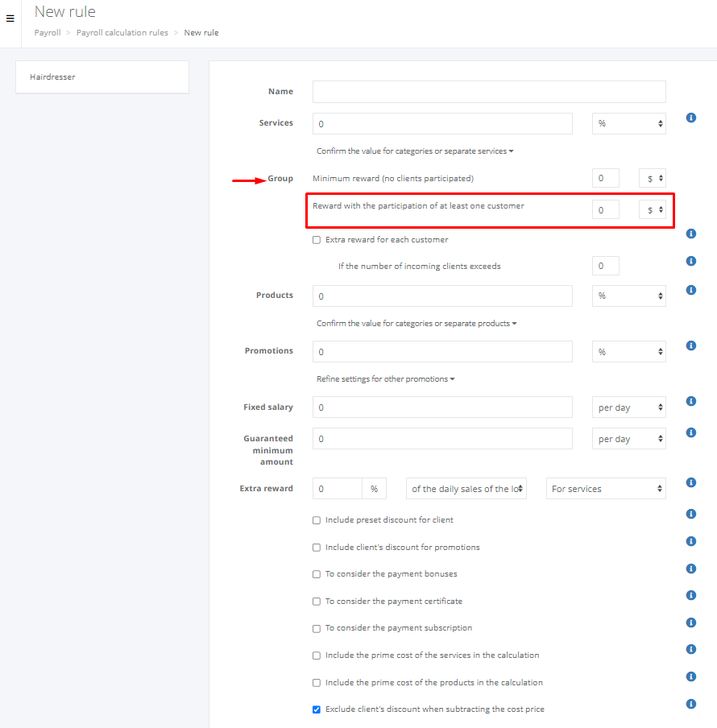Navigate to Payroll breadcrumb link

(47, 33)
